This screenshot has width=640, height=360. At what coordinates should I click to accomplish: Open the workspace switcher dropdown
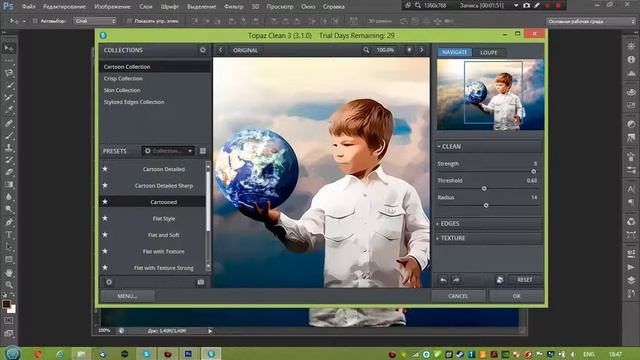point(591,21)
